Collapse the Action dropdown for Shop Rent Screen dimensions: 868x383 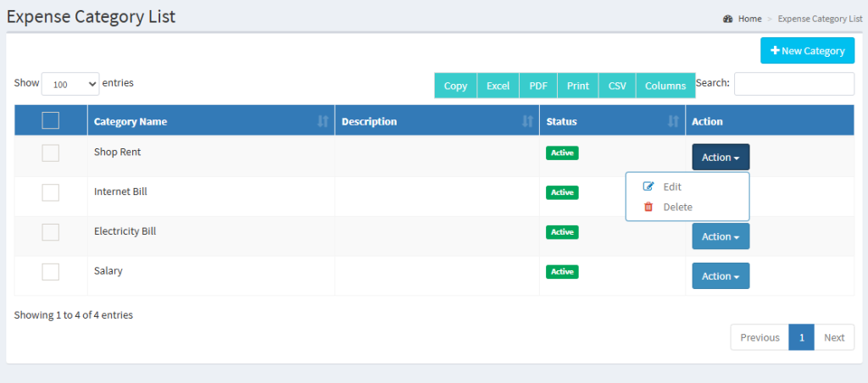(x=721, y=157)
